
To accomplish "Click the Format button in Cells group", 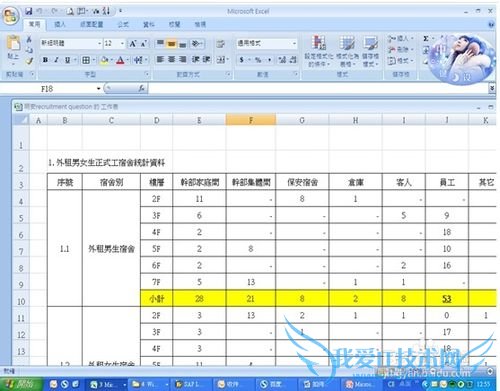I will click(x=401, y=61).
